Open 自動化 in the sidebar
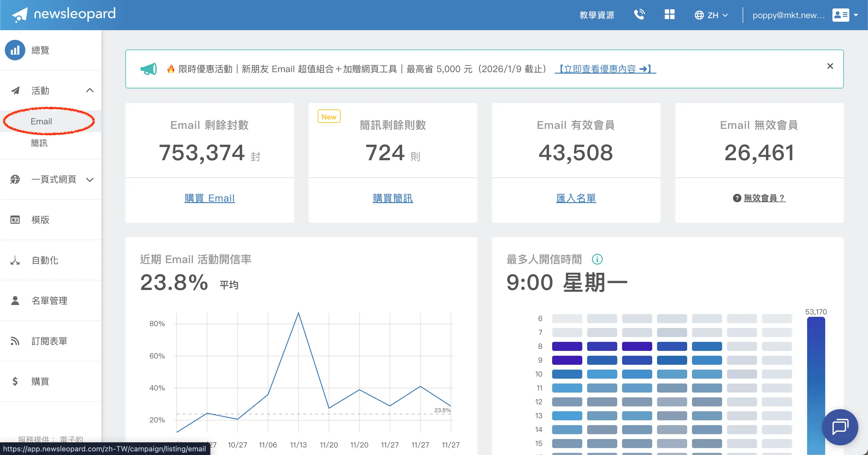The width and height of the screenshot is (868, 455). (45, 260)
